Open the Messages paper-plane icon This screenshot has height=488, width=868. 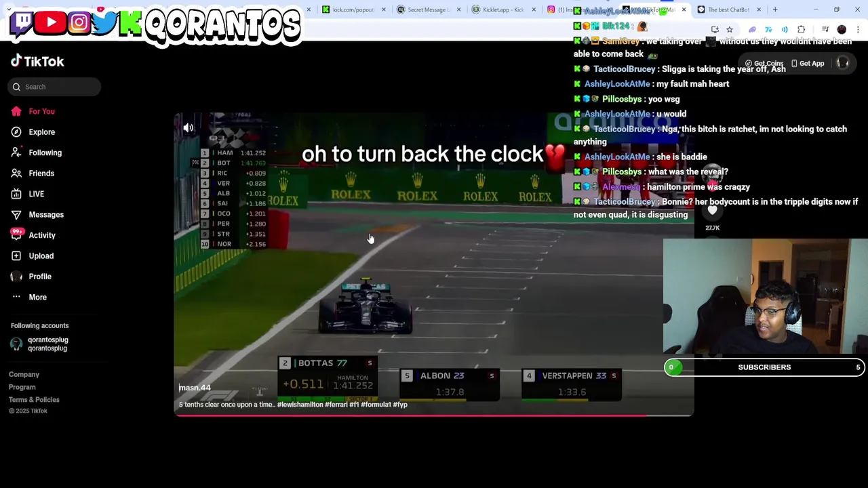click(16, 215)
